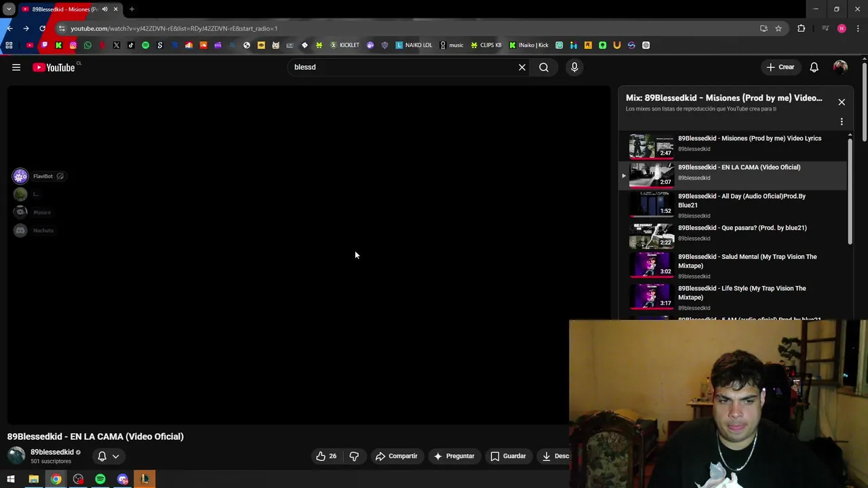Open the CLIPS KB bookmark

486,45
